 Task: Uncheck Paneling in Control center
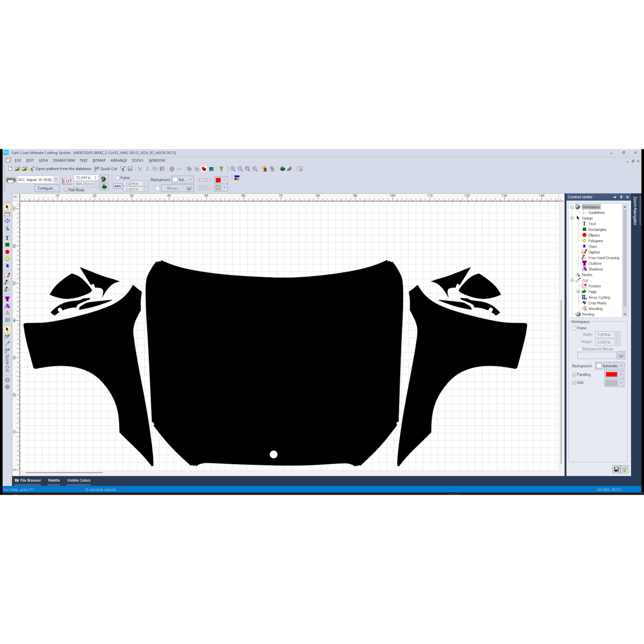[x=574, y=375]
